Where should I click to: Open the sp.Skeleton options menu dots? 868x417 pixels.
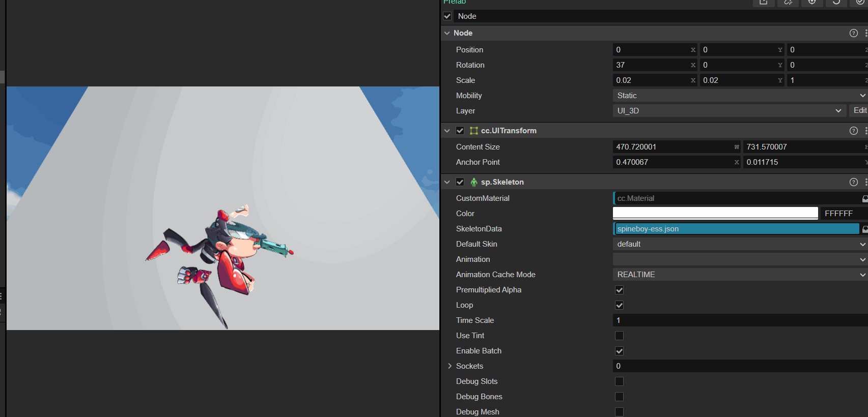pyautogui.click(x=865, y=182)
